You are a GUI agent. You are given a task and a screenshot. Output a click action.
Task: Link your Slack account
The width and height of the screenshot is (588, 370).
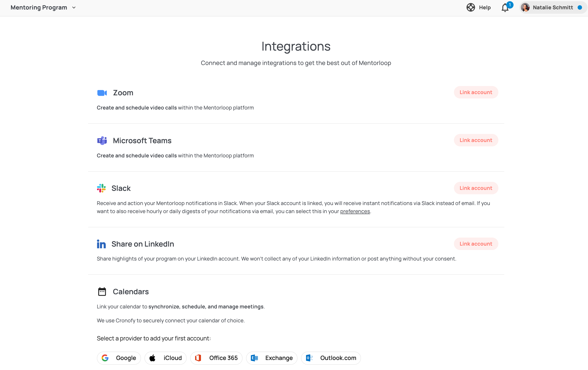[476, 188]
